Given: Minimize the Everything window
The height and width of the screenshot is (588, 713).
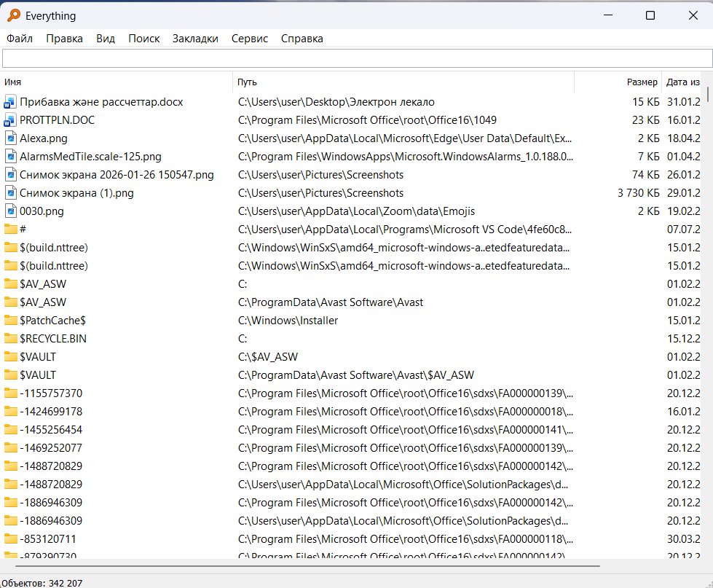Looking at the screenshot, I should click(608, 15).
